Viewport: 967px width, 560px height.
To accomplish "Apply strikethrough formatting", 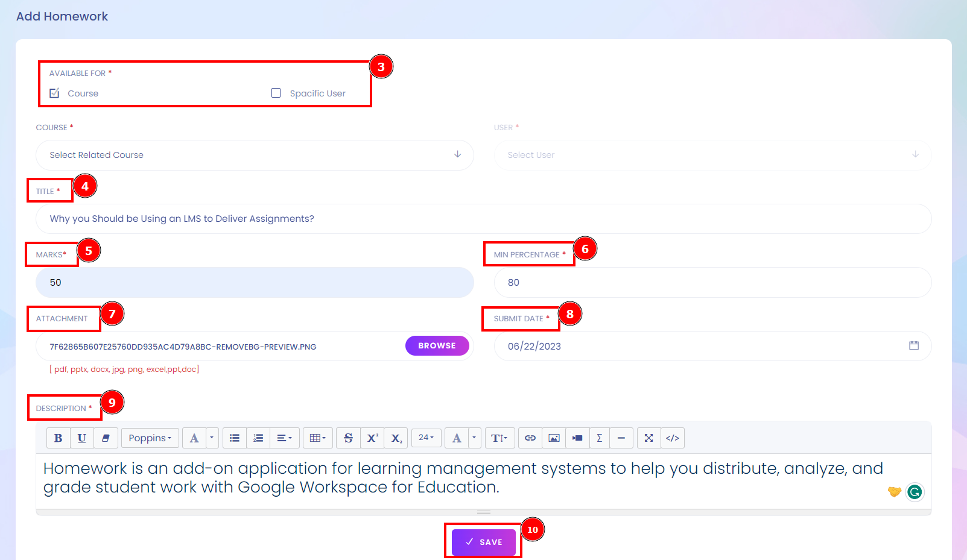I will pyautogui.click(x=348, y=438).
